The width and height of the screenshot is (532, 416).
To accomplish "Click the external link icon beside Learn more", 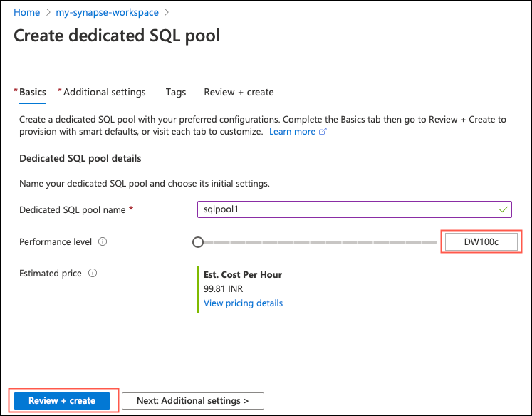I will click(323, 131).
